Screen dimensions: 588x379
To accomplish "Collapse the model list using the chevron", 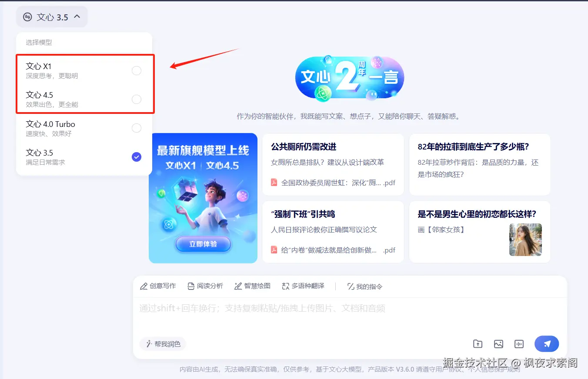I will (x=77, y=17).
